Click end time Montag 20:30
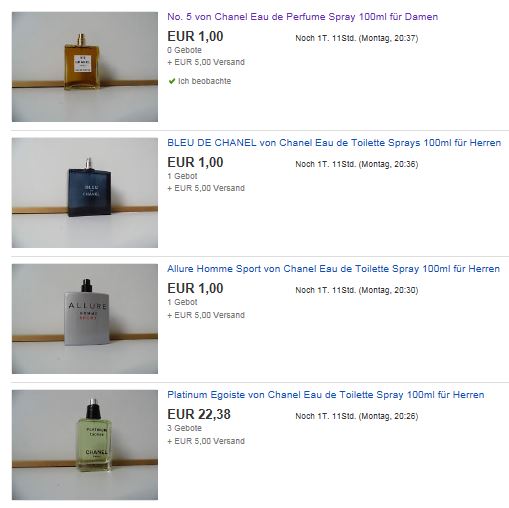The height and width of the screenshot is (508, 509). coord(357,290)
